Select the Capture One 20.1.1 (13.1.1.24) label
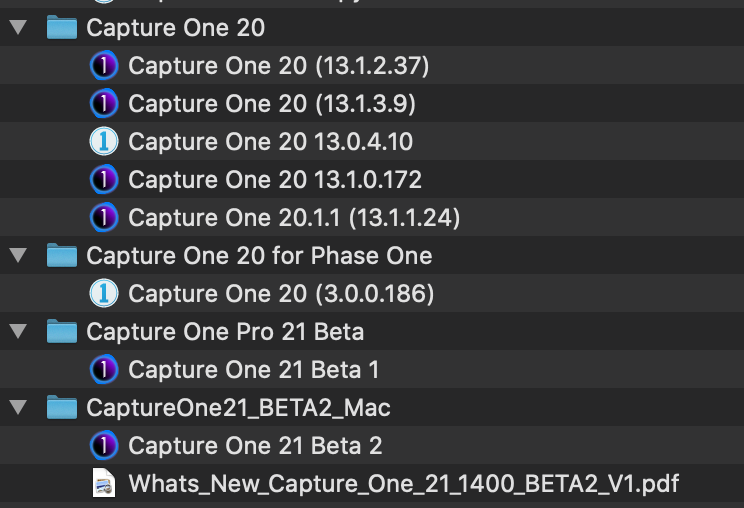744x508 pixels. pyautogui.click(x=294, y=218)
